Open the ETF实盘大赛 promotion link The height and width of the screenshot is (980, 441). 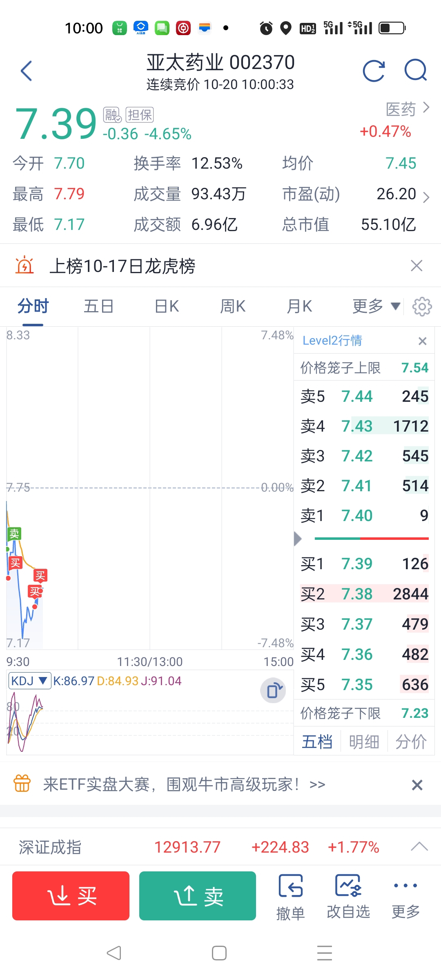pos(184,784)
